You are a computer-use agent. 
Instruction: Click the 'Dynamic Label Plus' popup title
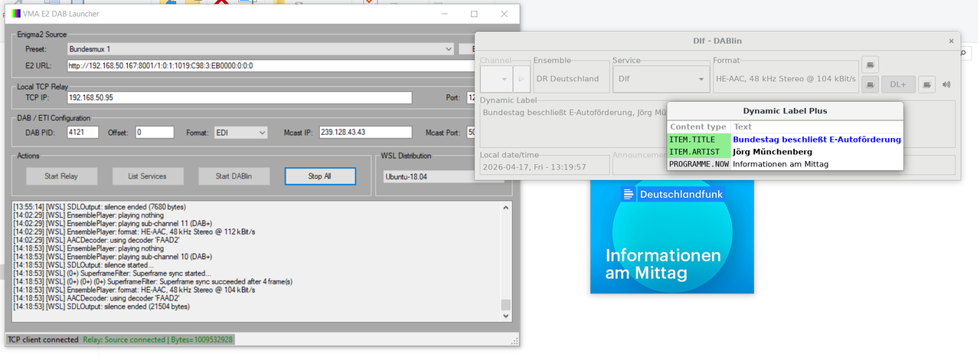click(785, 111)
